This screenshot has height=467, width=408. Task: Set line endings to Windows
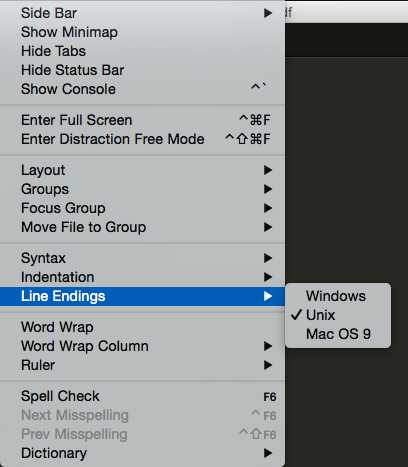[x=338, y=296]
